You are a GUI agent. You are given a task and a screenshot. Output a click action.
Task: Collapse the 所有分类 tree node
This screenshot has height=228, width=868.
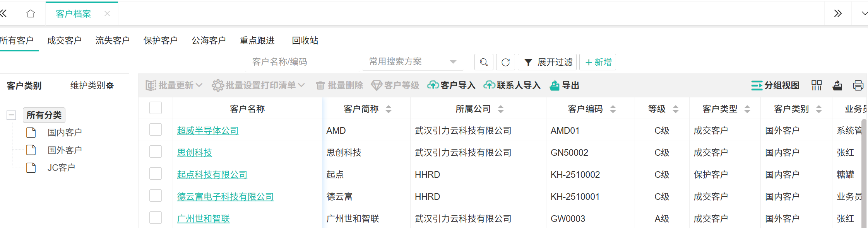[12, 115]
